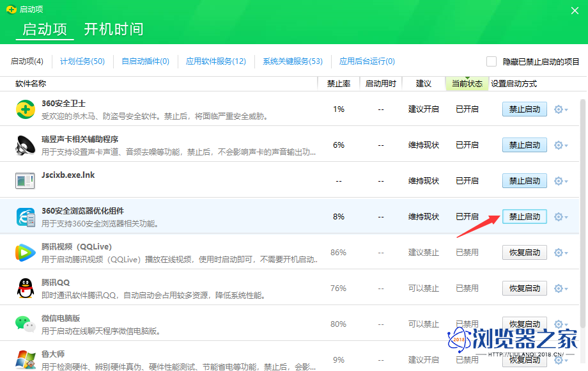Open the 应用软件服务(12) tab
This screenshot has height=371, width=588.
tap(216, 61)
